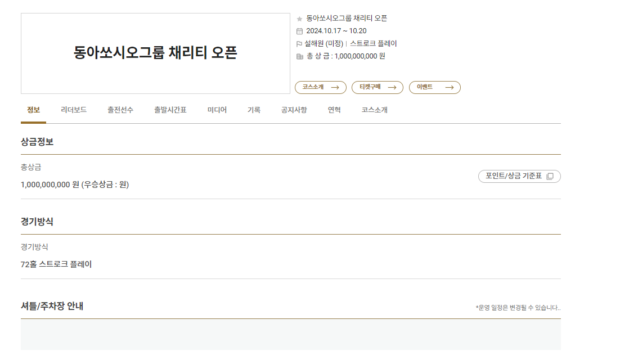Switch to the 리더보드 tab

(74, 110)
